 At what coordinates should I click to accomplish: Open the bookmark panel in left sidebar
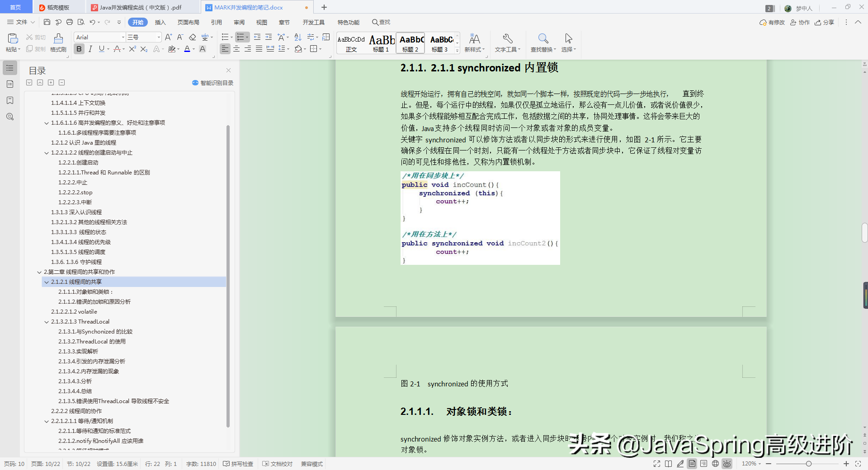[x=10, y=100]
